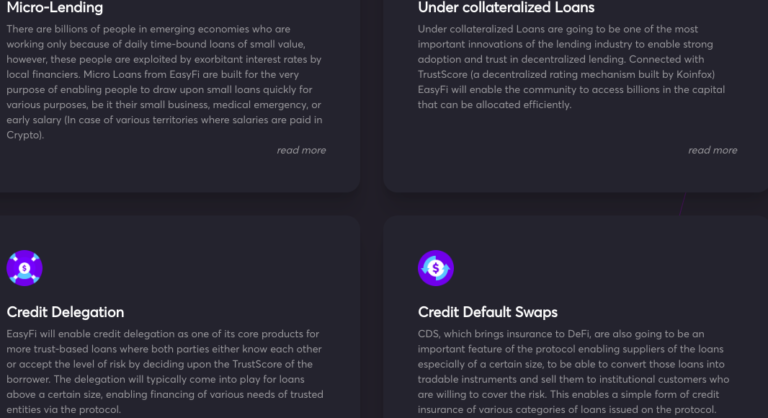Click the word Crypto ending the Micro-Lending text
768x418 pixels.
pos(24,135)
